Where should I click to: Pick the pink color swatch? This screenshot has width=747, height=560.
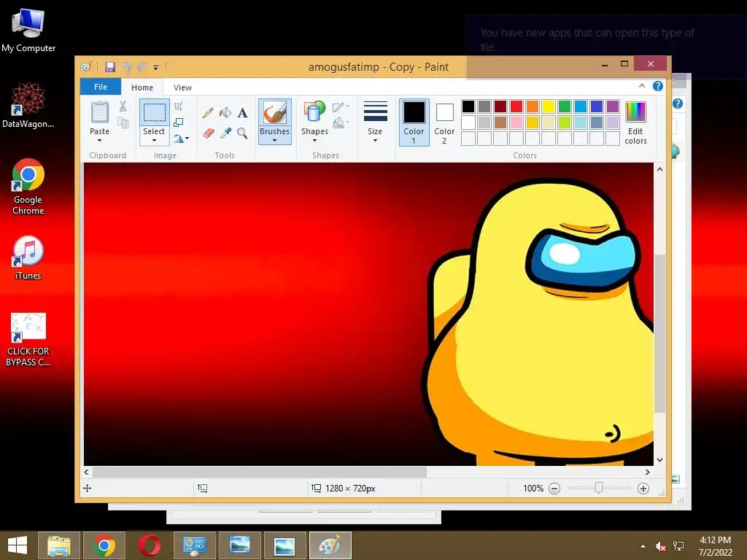point(516,122)
